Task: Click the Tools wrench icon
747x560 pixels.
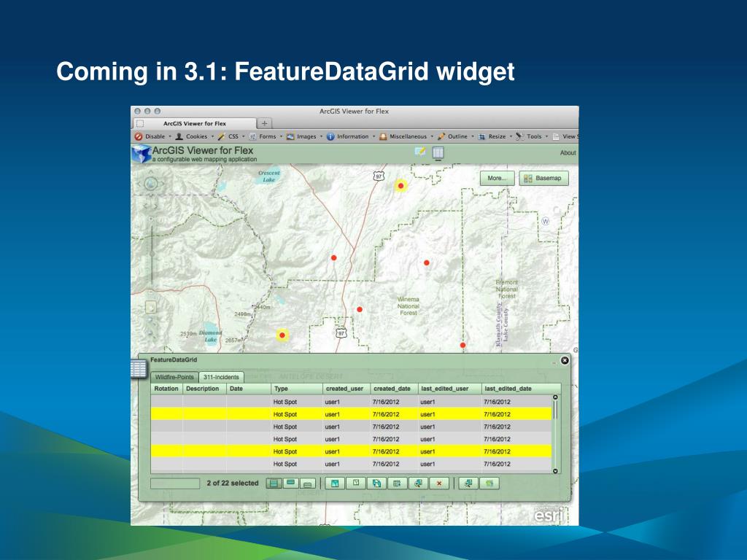Action: click(x=519, y=136)
